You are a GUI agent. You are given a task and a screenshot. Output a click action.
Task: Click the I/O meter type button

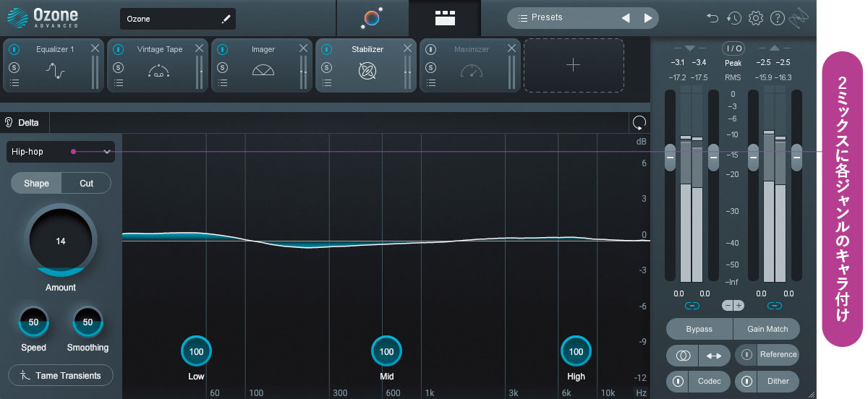[733, 48]
